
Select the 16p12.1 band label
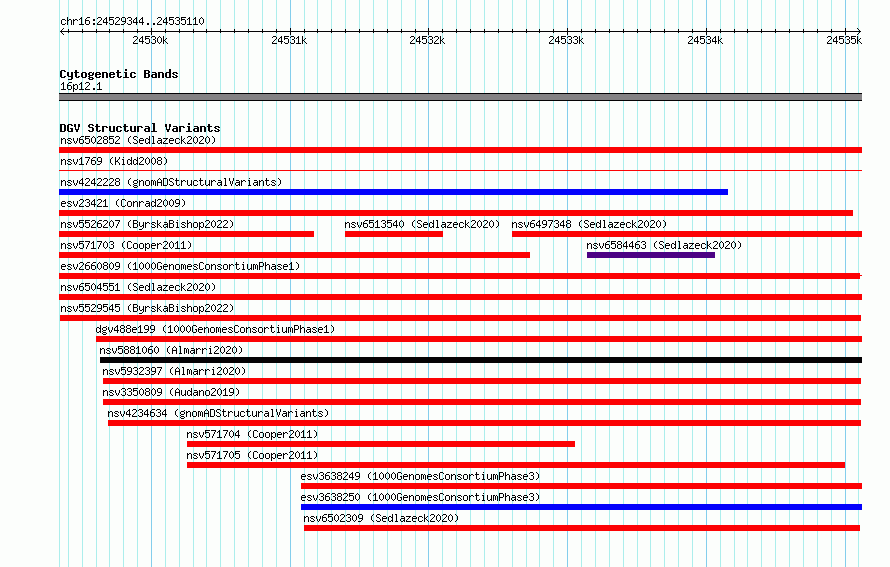point(81,86)
